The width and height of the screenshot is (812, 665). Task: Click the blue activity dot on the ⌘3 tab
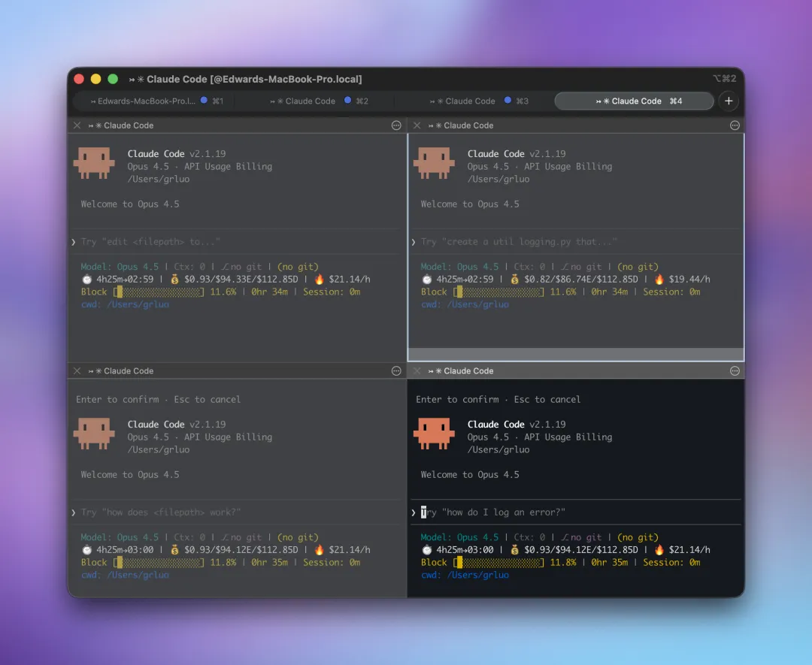click(x=507, y=101)
